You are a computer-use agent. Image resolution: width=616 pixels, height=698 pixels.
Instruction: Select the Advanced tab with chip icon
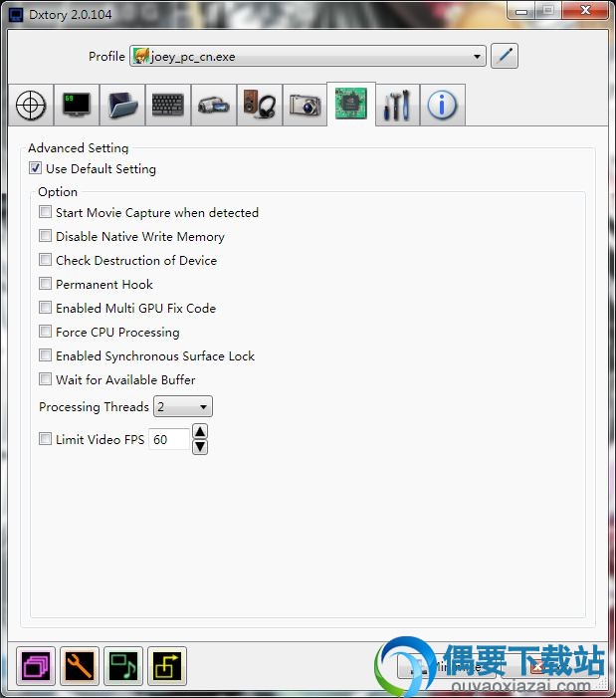[351, 105]
